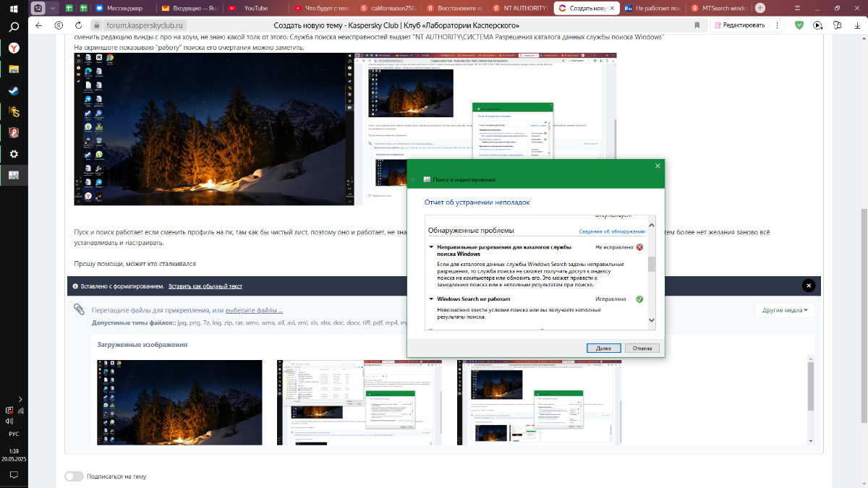Viewport: 868px width, 488px height.
Task: Open the Windows notification center
Action: 14,475
